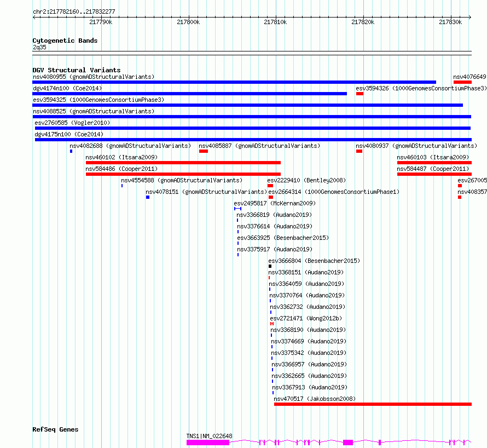Screen dimensions: 487x448
Task: Click nsv4088525 gnomADStructuralVariants label
Action: click(x=94, y=111)
